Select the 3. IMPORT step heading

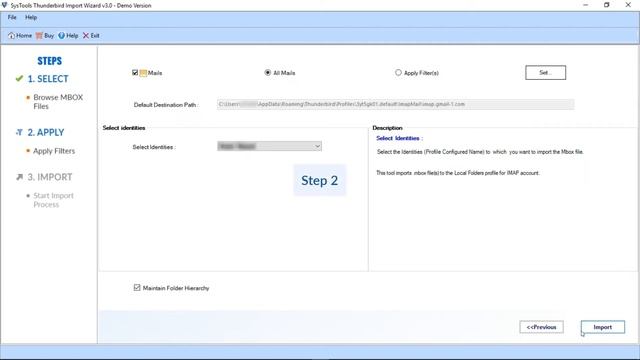(x=50, y=177)
